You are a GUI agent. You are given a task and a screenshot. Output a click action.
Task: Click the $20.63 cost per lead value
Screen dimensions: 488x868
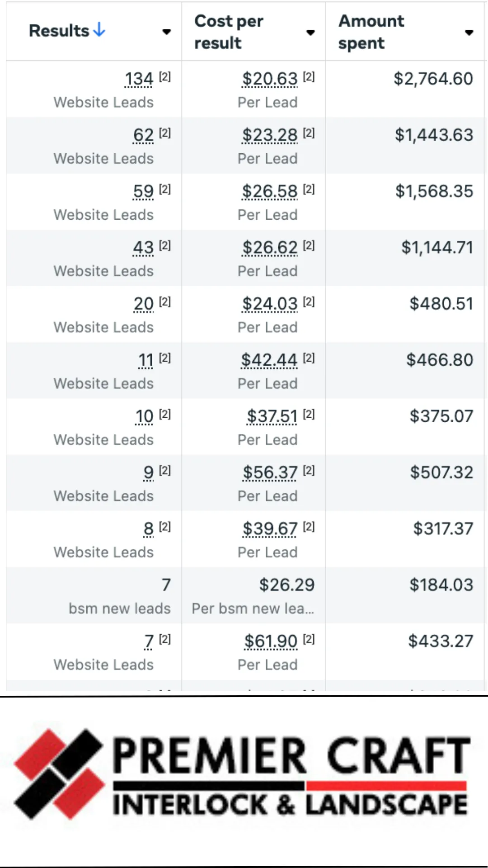[270, 79]
